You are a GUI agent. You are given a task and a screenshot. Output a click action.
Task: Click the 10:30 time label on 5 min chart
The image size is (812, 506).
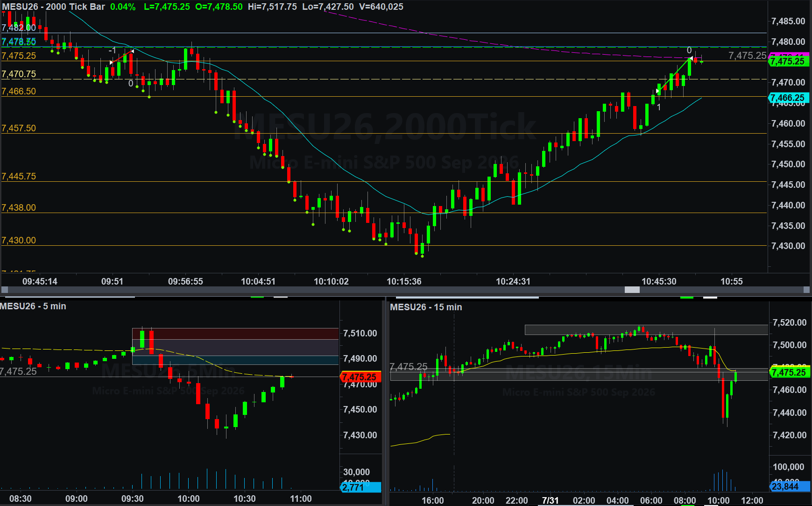click(245, 499)
